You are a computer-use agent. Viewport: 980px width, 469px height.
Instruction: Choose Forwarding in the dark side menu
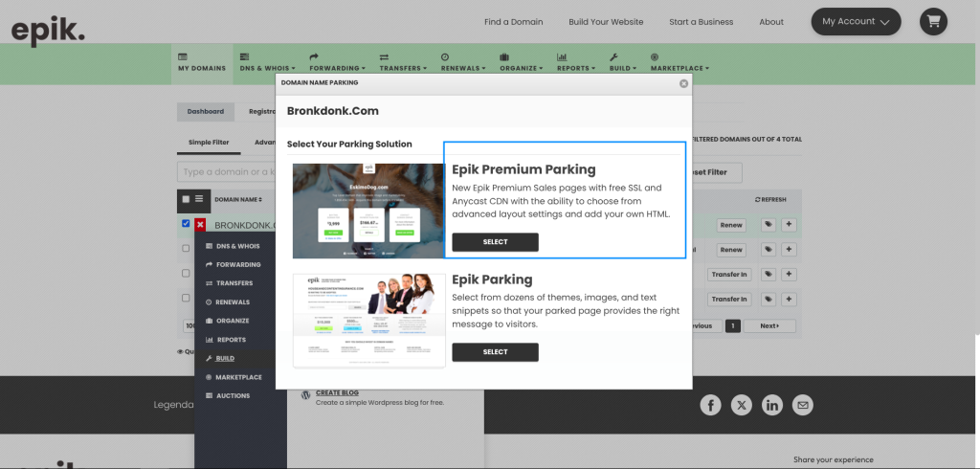[x=234, y=264]
